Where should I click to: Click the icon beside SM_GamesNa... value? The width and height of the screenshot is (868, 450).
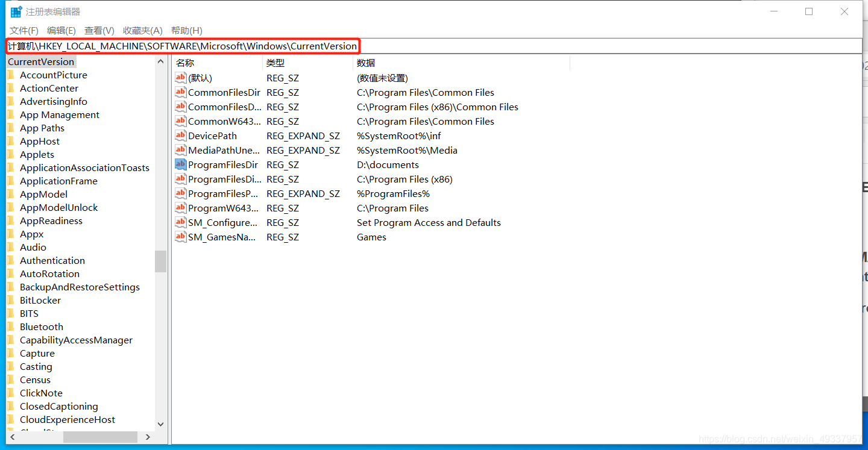click(180, 237)
